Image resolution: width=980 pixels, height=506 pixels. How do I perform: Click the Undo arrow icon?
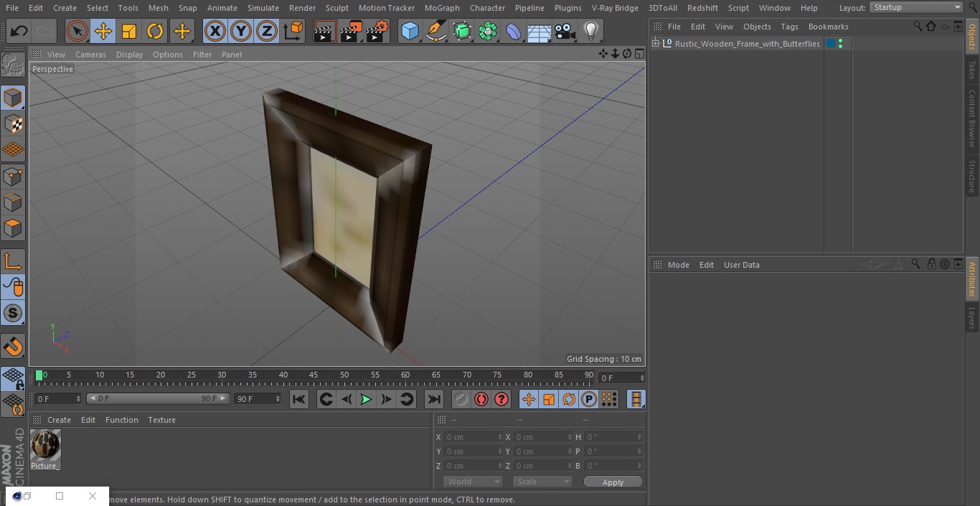click(19, 31)
